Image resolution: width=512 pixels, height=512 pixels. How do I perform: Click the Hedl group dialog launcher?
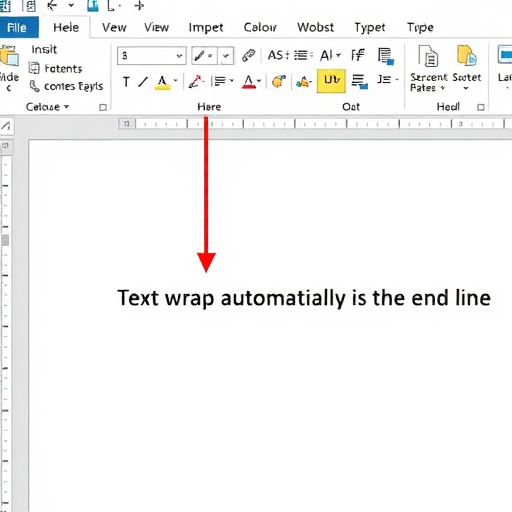pos(480,107)
